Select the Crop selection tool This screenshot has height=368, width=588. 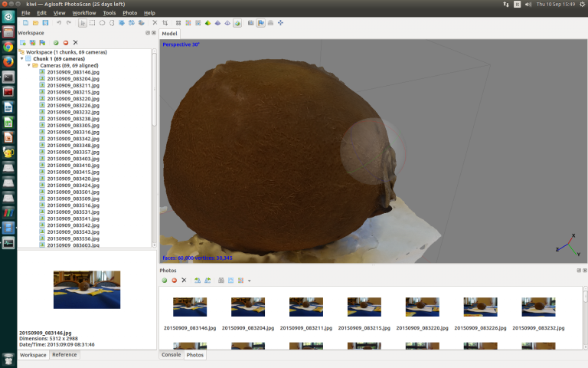(165, 23)
